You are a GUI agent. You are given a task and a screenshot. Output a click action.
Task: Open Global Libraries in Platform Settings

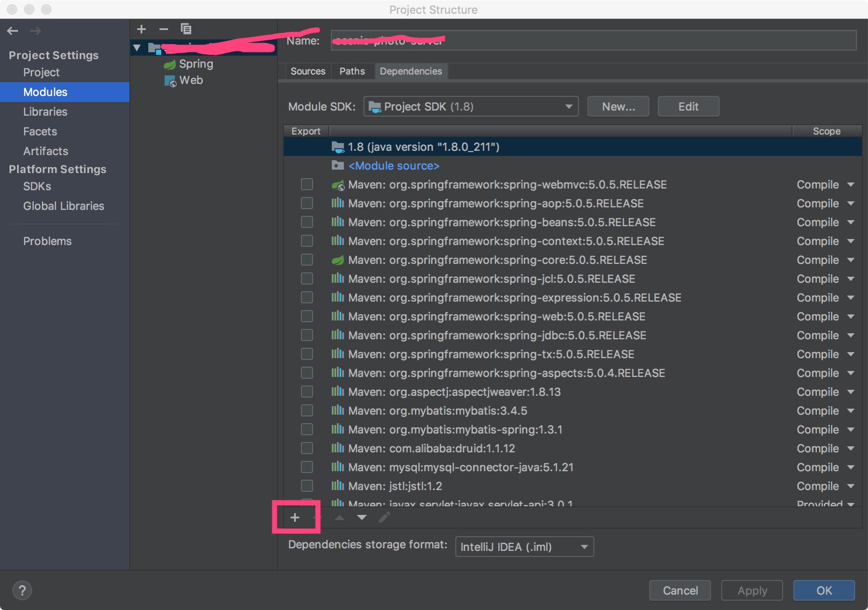[64, 206]
